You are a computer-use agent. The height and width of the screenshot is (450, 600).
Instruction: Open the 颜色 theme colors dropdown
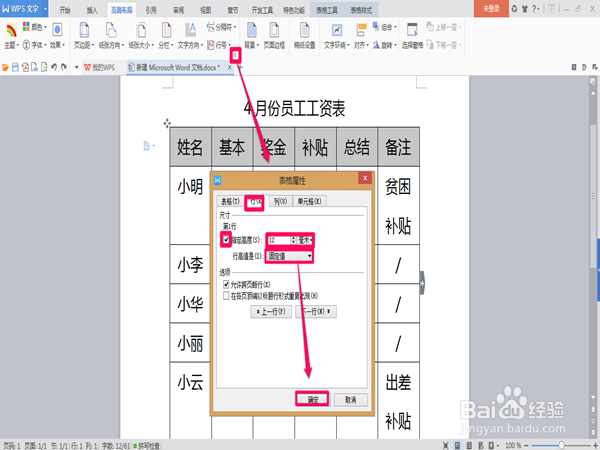(x=34, y=27)
